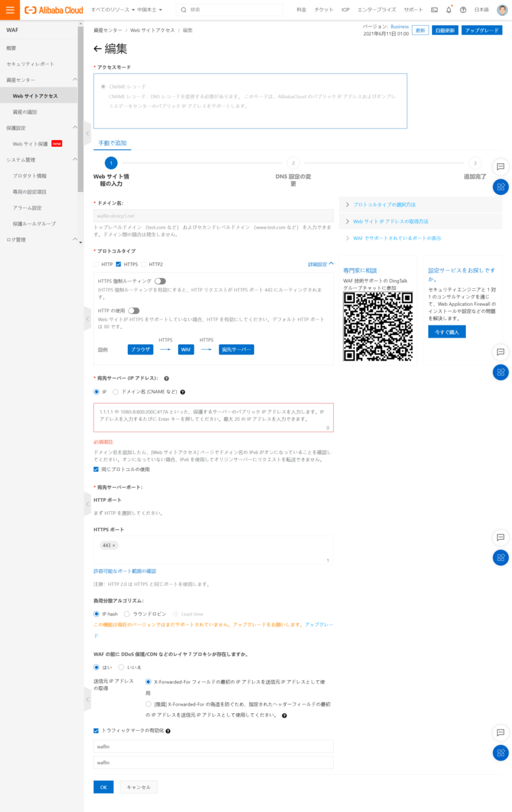512x812 pixels.
Task: Select the first X-Forwarded-For IP address option
Action: [x=148, y=682]
